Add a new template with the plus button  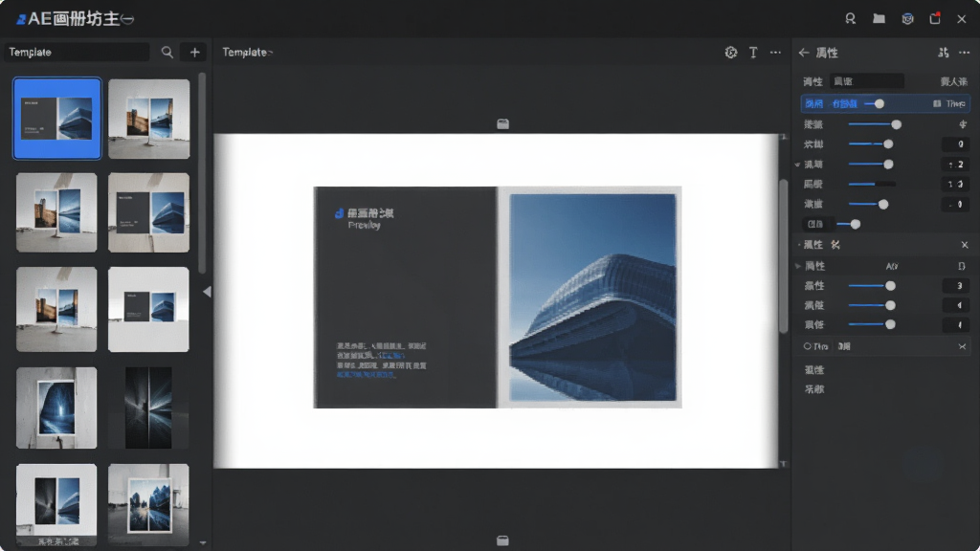coord(195,53)
